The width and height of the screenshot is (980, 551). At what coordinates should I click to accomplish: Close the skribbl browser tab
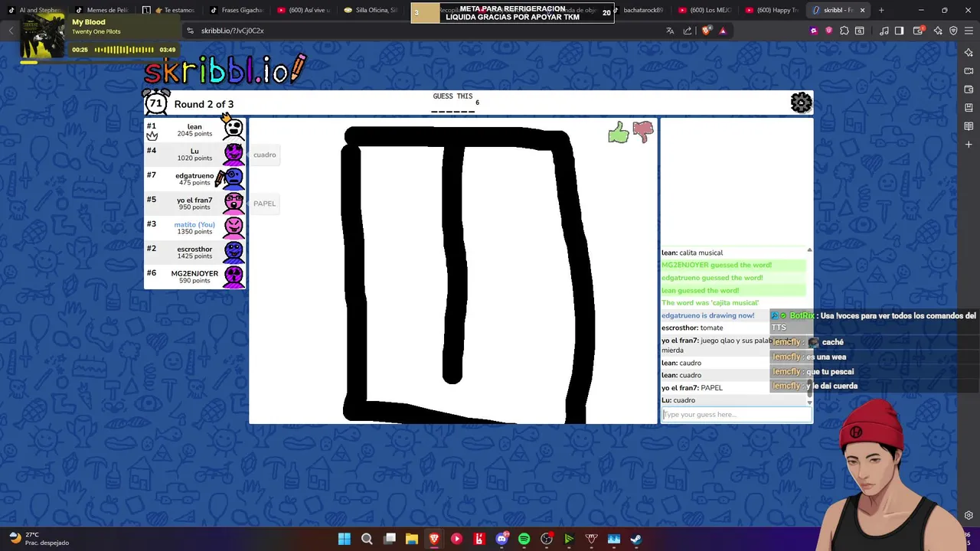[863, 10]
